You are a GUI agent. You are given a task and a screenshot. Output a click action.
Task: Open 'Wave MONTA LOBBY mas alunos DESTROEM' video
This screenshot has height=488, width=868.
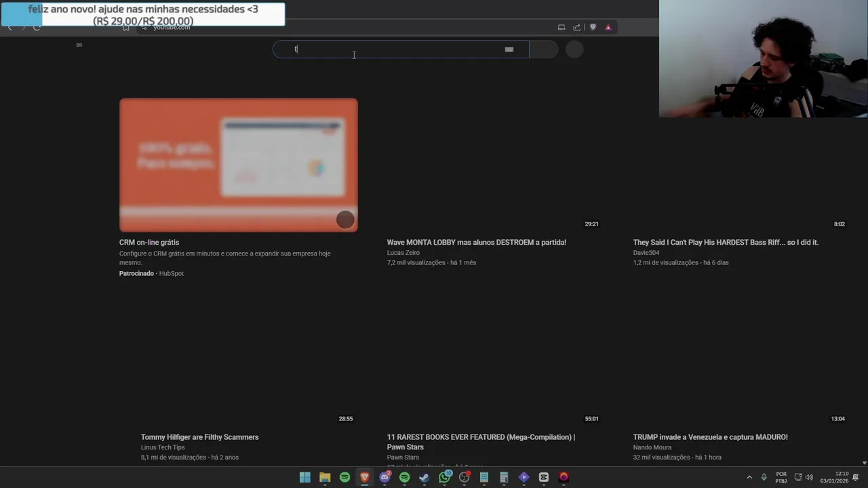tap(477, 243)
